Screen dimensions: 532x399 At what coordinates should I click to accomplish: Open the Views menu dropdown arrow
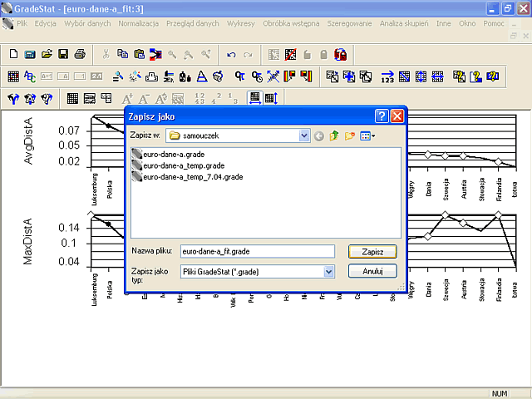(373, 136)
